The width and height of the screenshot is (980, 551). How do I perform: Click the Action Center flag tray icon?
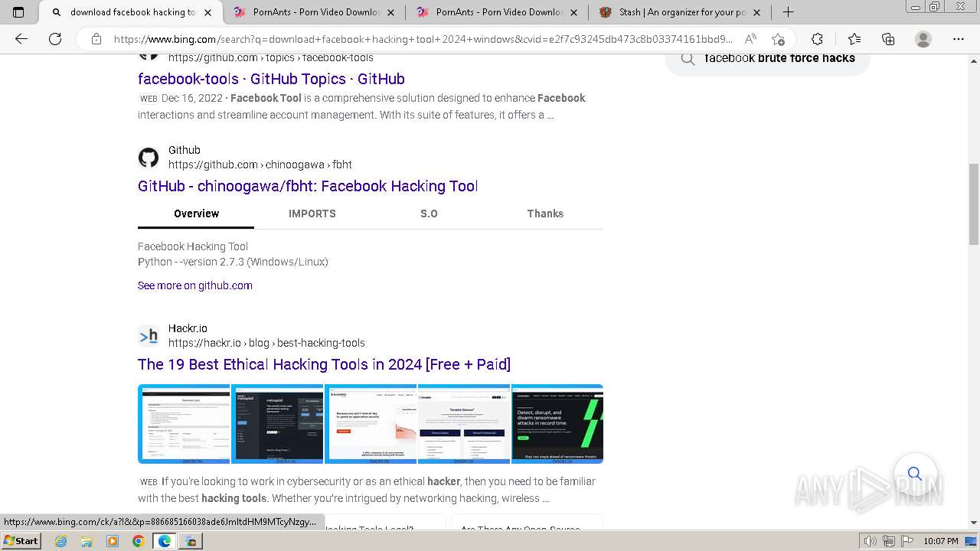click(906, 541)
